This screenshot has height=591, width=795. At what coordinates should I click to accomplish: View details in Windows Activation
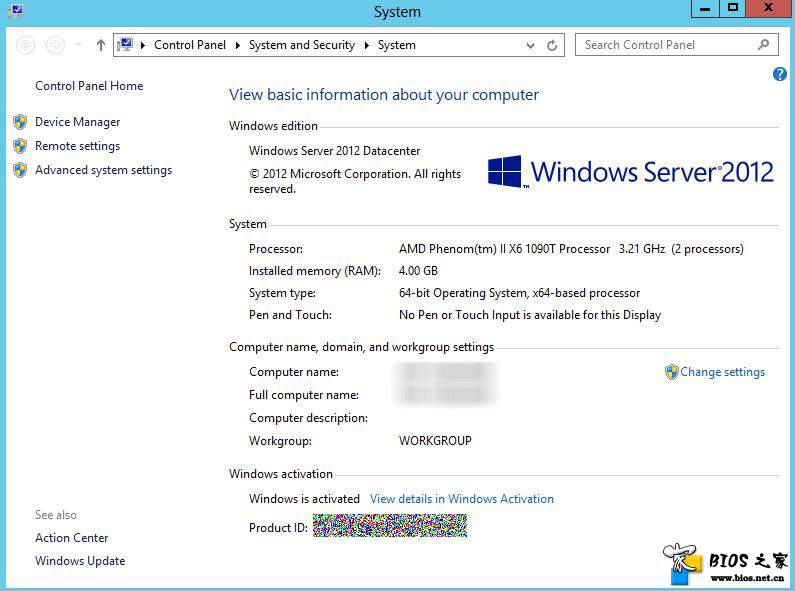pyautogui.click(x=462, y=499)
